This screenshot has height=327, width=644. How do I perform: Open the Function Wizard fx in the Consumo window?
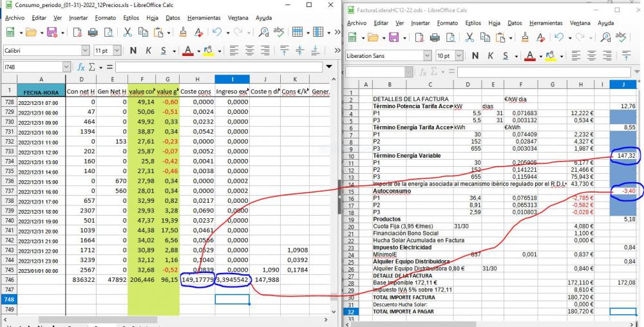(x=81, y=66)
